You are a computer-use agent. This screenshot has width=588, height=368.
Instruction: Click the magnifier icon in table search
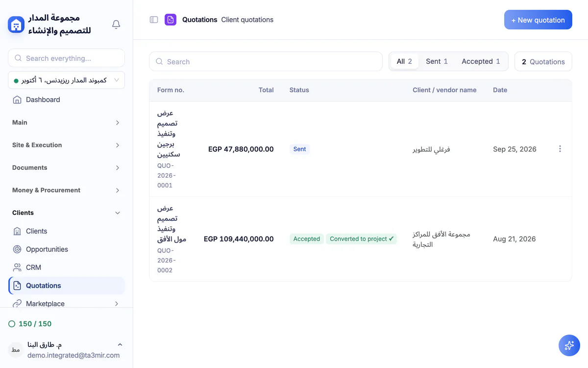159,62
